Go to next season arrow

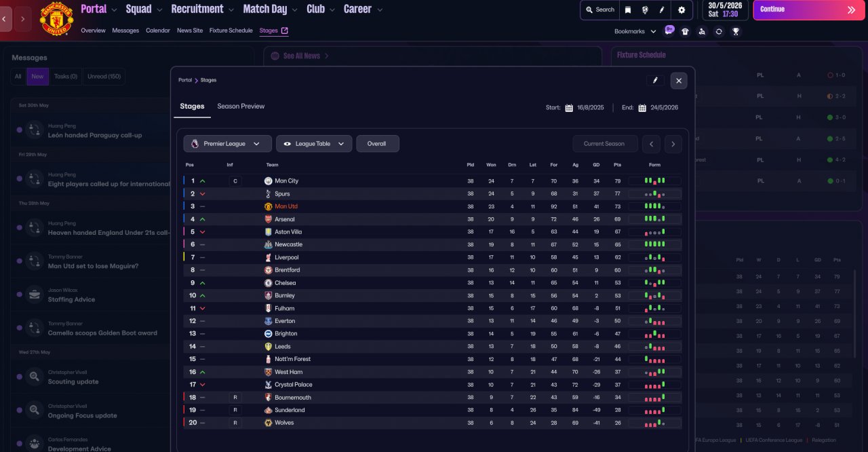(x=673, y=144)
